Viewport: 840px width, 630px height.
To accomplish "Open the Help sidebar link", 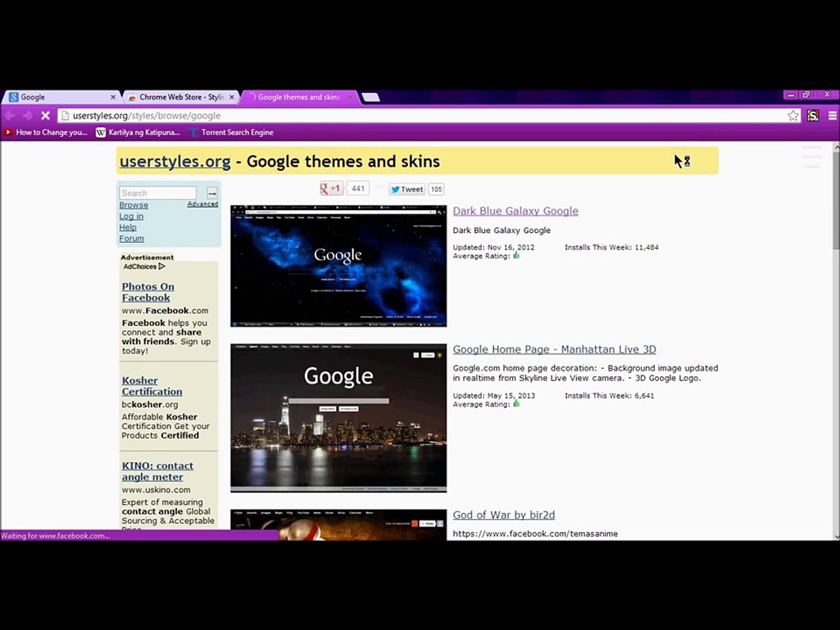I will tap(128, 228).
